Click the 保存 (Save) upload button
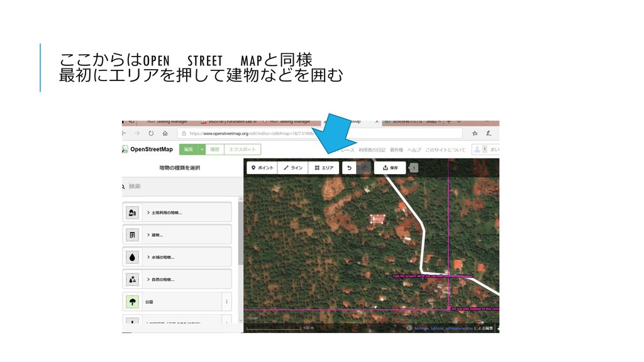Viewport: 644px width, 362px height. 390,168
